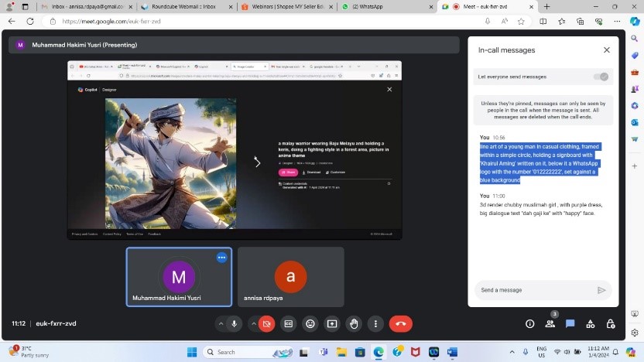Open sidebar settings gear icon

click(x=635, y=333)
